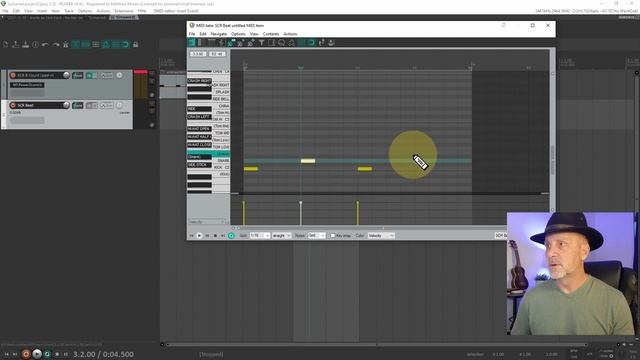Screen dimensions: 640x360
Task: Stop playback in MIDI editor transport
Action: 215,236
